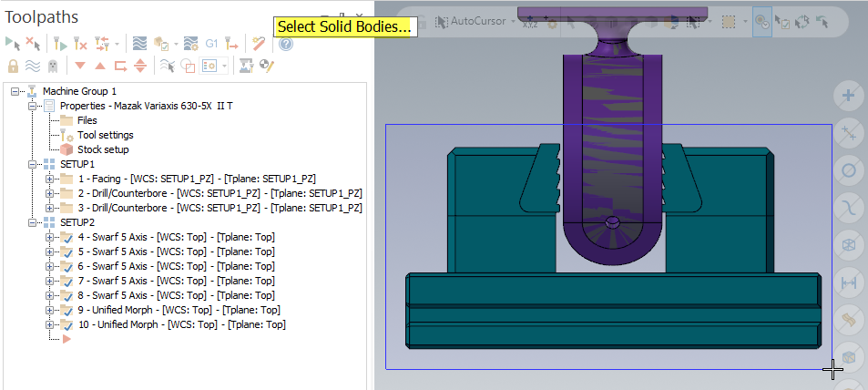The image size is (868, 390).
Task: Click edit reference position icon
Action: (x=267, y=67)
